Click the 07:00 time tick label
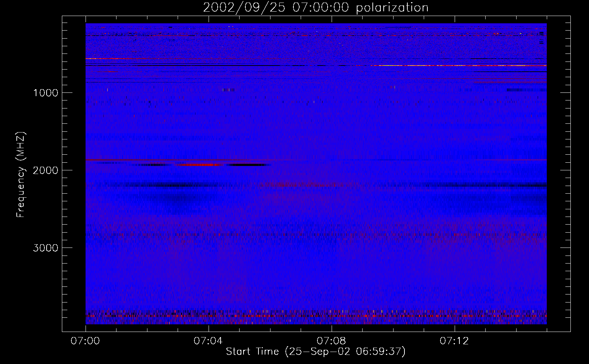The height and width of the screenshot is (364, 589). click(x=85, y=341)
